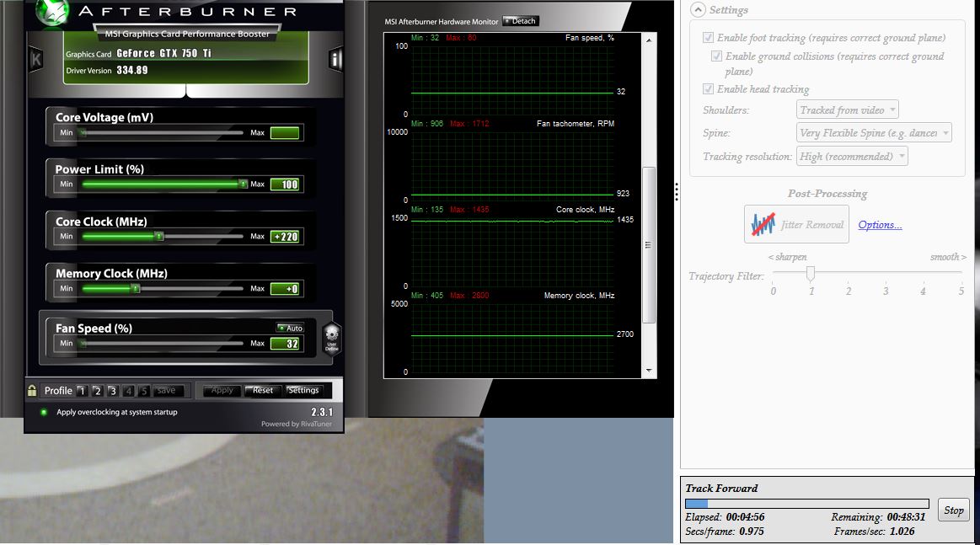
Task: Click the 'Remaining: 00:48:31' text
Action: click(x=878, y=517)
